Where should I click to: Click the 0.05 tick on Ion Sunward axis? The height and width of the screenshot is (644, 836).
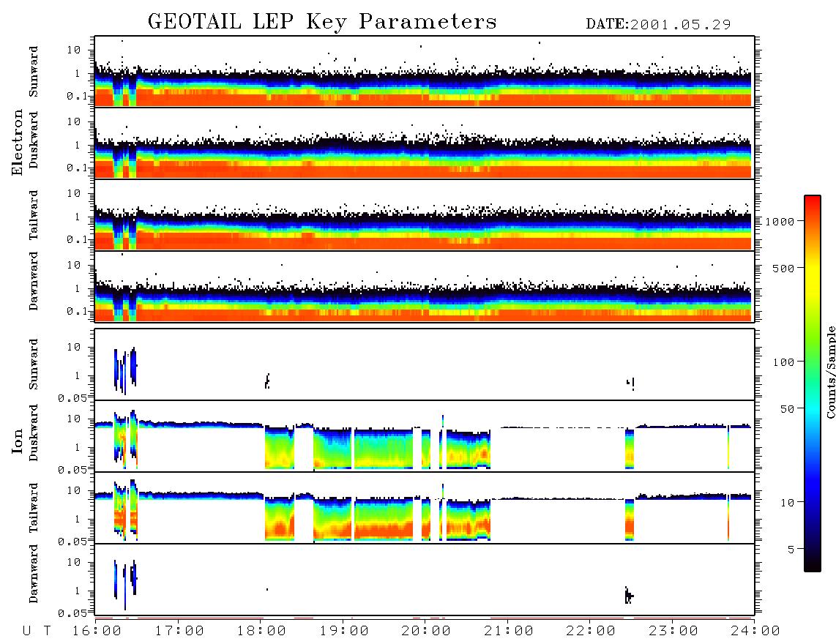[73, 397]
